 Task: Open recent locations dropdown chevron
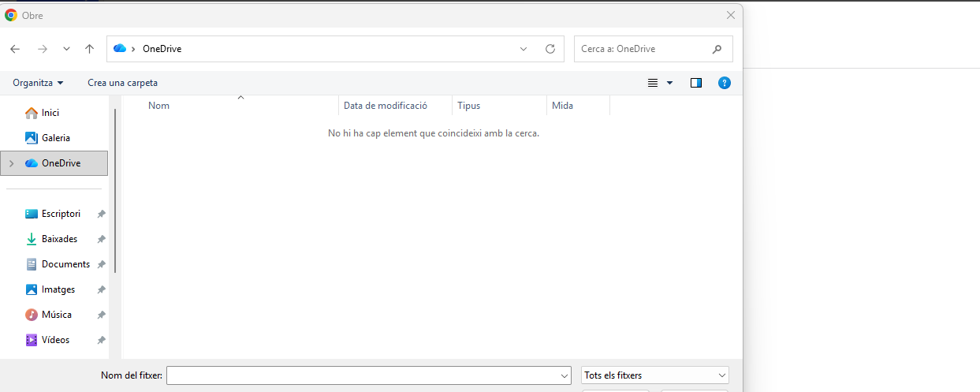[x=66, y=49]
